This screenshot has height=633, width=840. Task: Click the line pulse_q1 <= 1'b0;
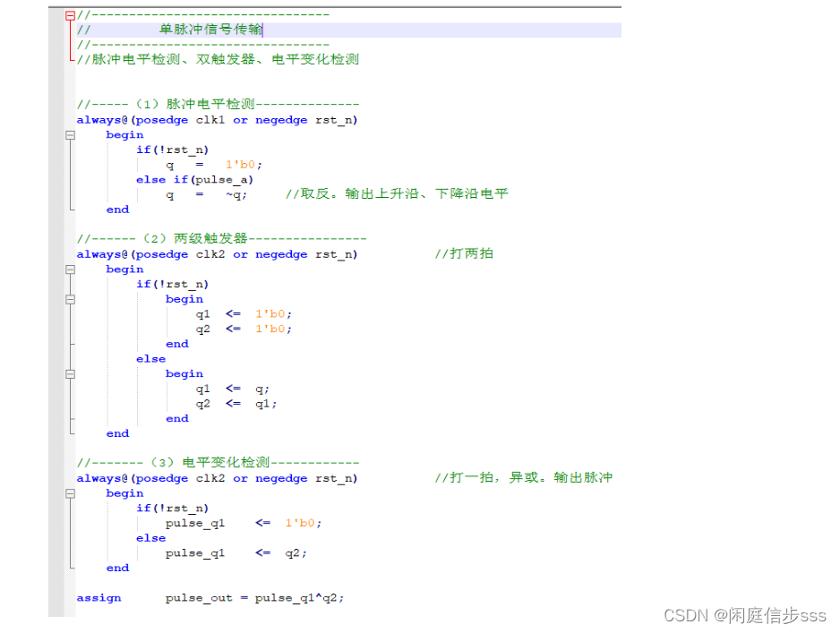click(244, 523)
